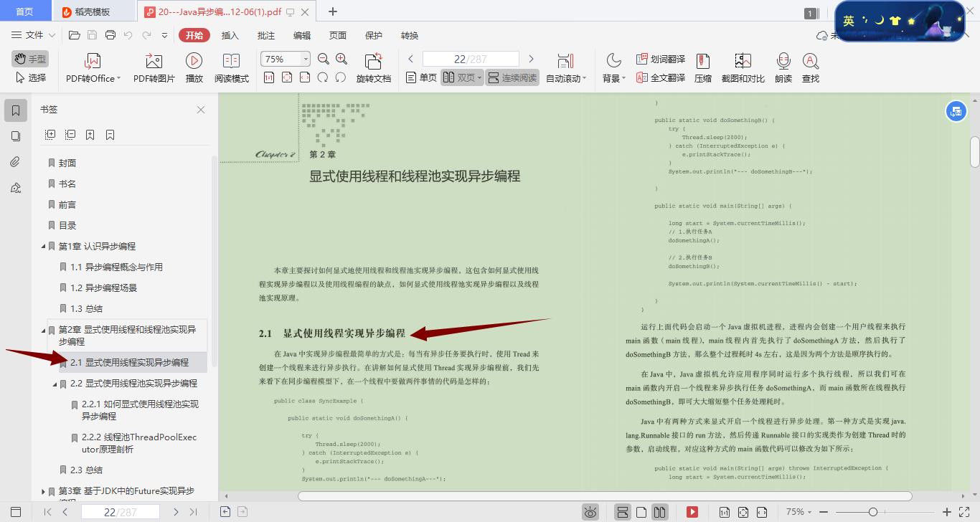Open the 文件 menu
Screen dimensions: 980x522
coord(33,35)
